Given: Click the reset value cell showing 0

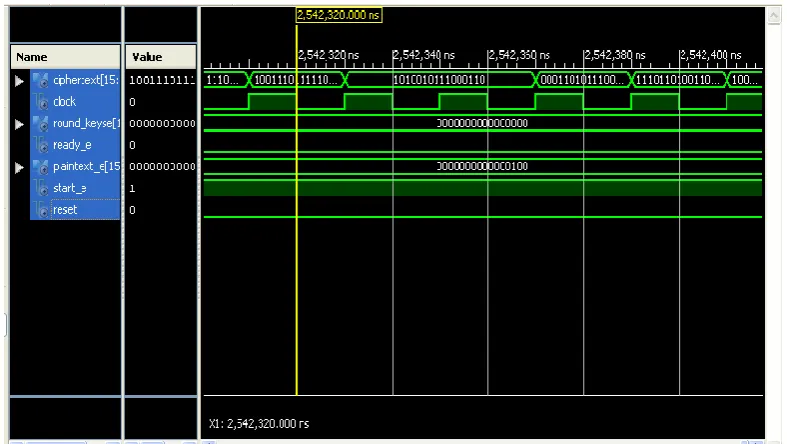Looking at the screenshot, I should tap(132, 210).
